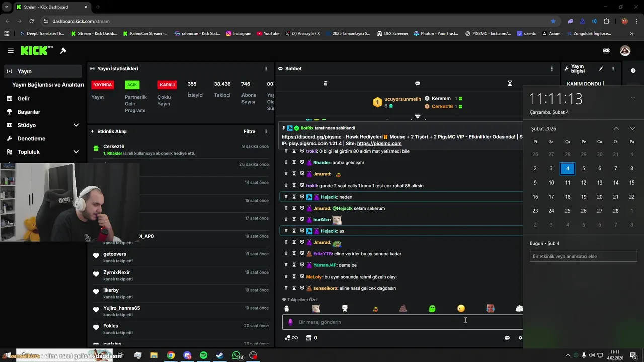Timeout senseikoro via hourglass icon

pyautogui.click(x=294, y=288)
